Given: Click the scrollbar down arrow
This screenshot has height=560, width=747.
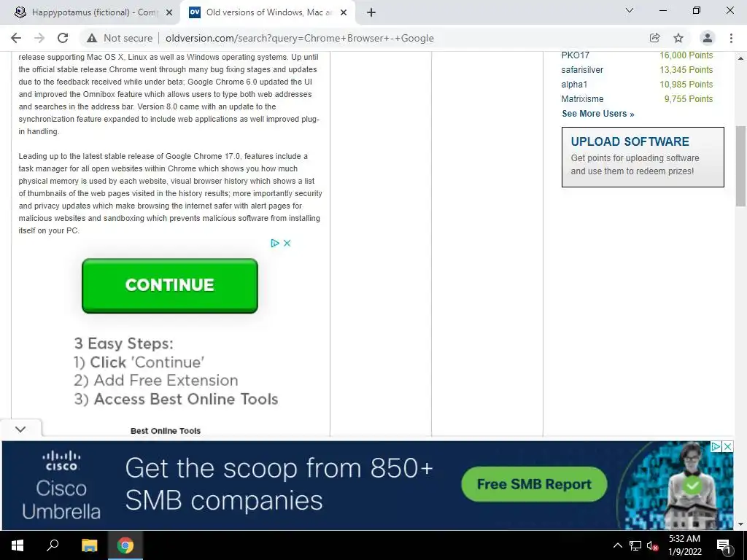Looking at the screenshot, I should click(x=740, y=524).
